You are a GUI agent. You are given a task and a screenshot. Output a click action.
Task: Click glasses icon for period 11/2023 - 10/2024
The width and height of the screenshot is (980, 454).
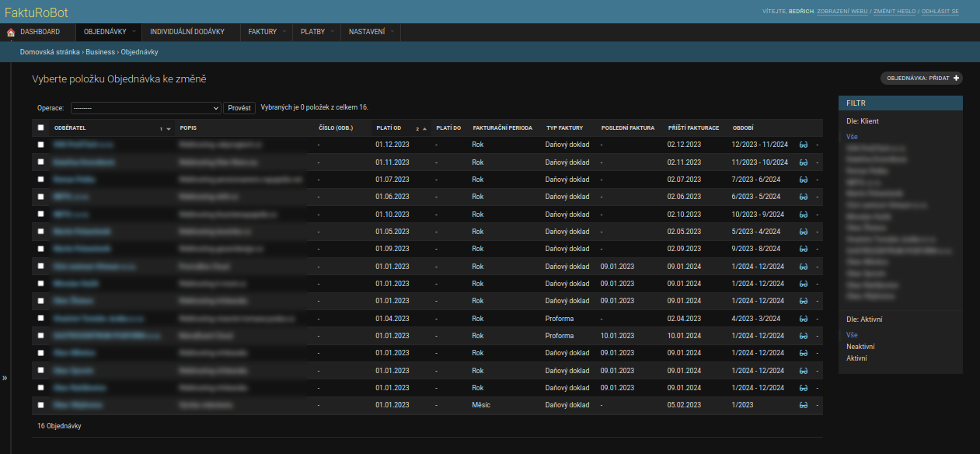pyautogui.click(x=804, y=162)
